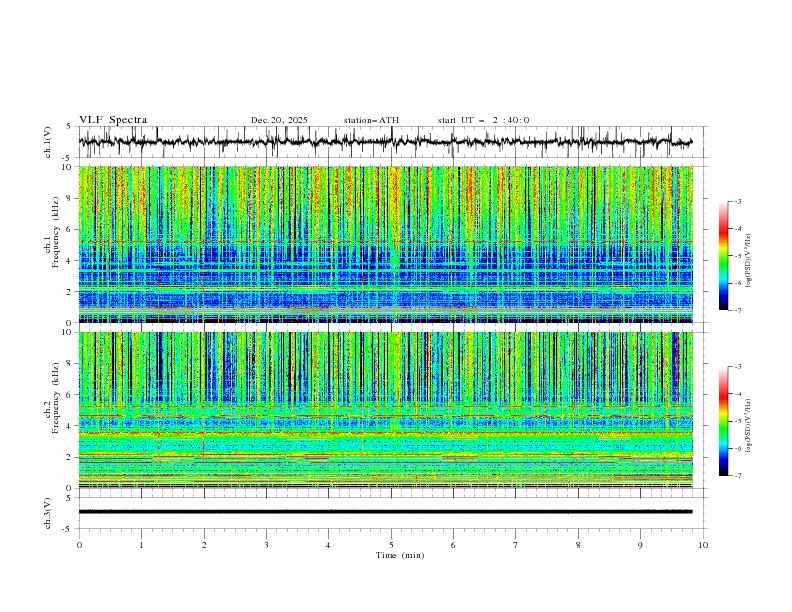Click the 10 minute tick on time axis
Image resolution: width=792 pixels, height=612 pixels.
point(703,544)
